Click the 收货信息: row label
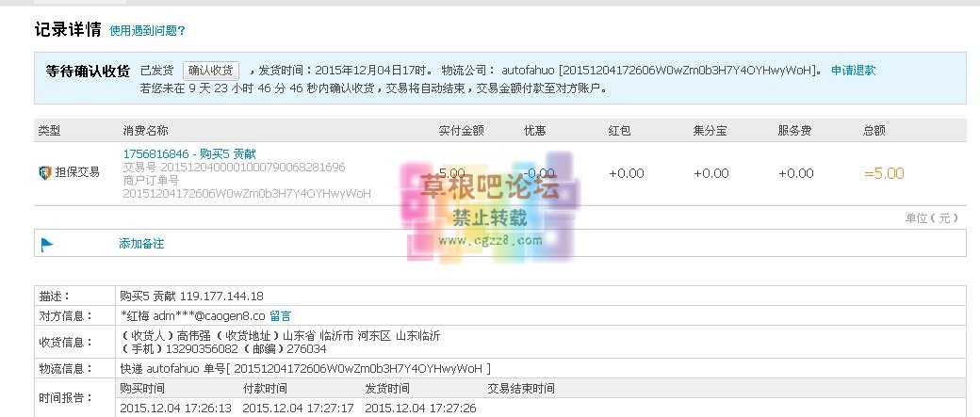 click(66, 342)
